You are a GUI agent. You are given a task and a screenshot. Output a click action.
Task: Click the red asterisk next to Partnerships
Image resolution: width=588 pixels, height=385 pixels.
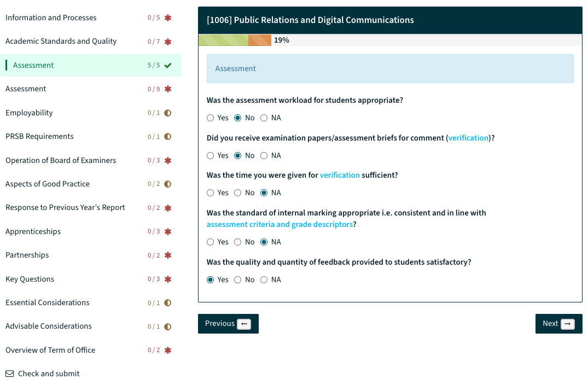coord(168,255)
